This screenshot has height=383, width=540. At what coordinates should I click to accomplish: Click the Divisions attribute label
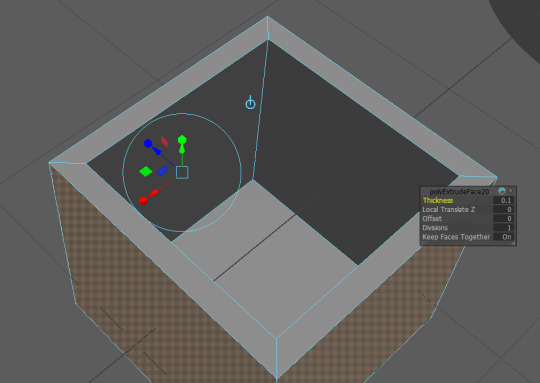click(435, 228)
